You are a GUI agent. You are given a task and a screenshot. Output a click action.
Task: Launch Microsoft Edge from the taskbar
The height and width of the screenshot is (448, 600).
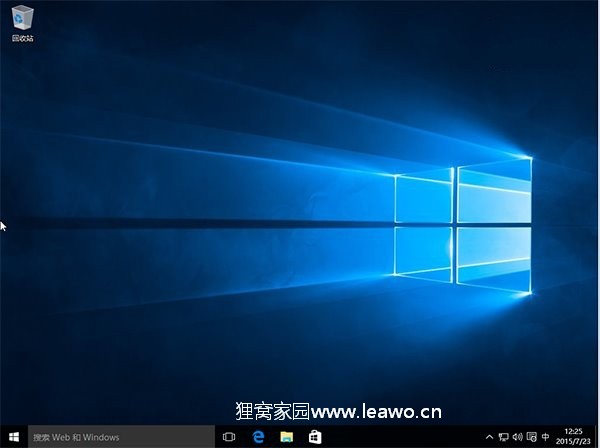(259, 437)
